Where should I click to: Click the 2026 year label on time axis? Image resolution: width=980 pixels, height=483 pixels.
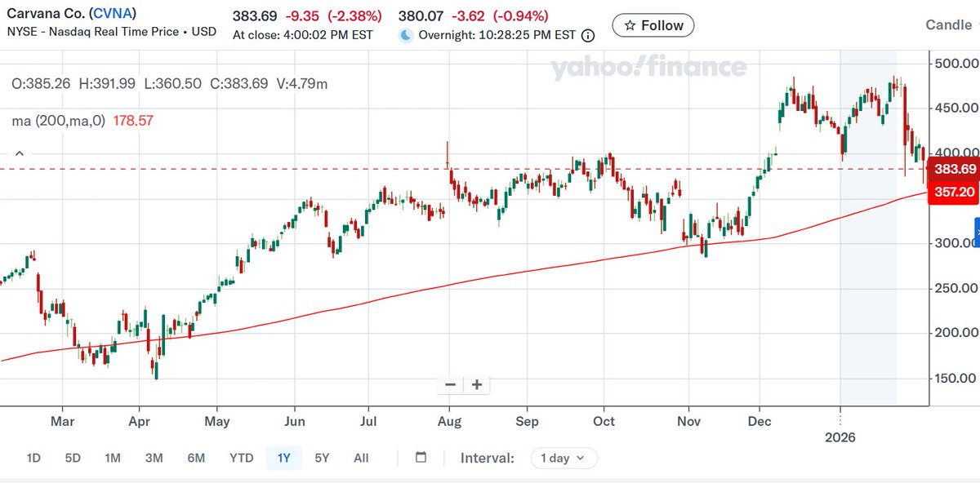click(x=840, y=437)
